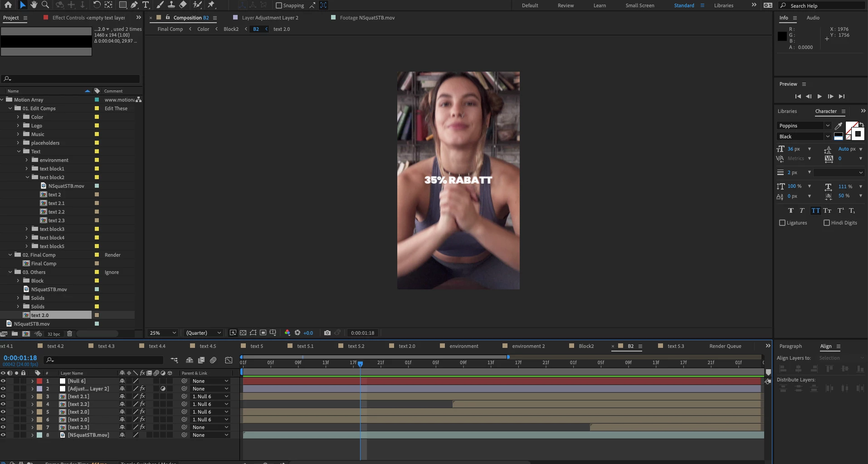The width and height of the screenshot is (868, 464).
Task: Click the Home icon
Action: click(8, 5)
